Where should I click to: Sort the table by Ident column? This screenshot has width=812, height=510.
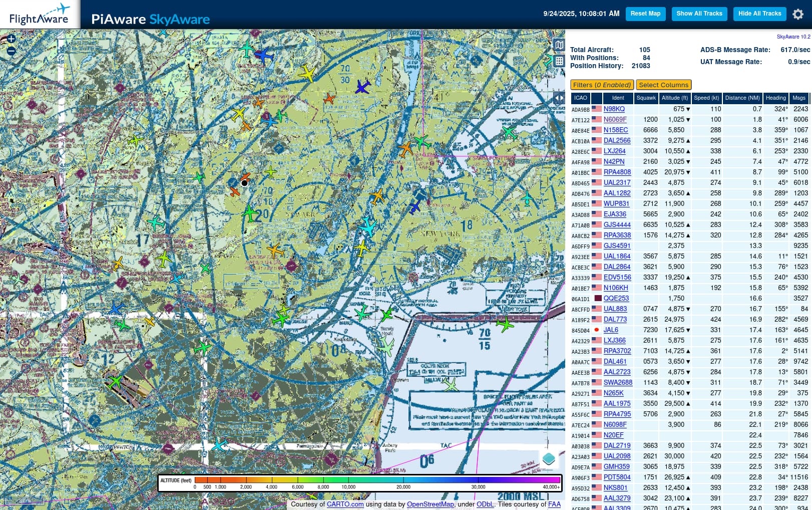coord(618,98)
